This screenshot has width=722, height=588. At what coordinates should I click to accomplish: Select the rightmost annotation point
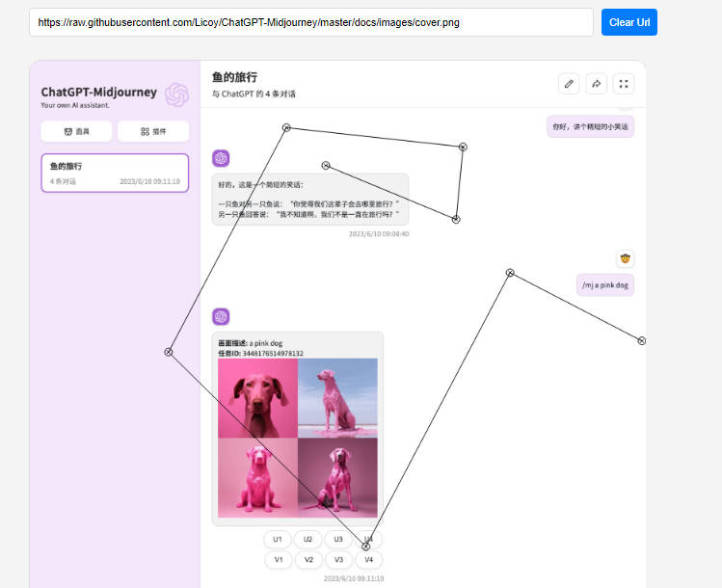pos(642,340)
